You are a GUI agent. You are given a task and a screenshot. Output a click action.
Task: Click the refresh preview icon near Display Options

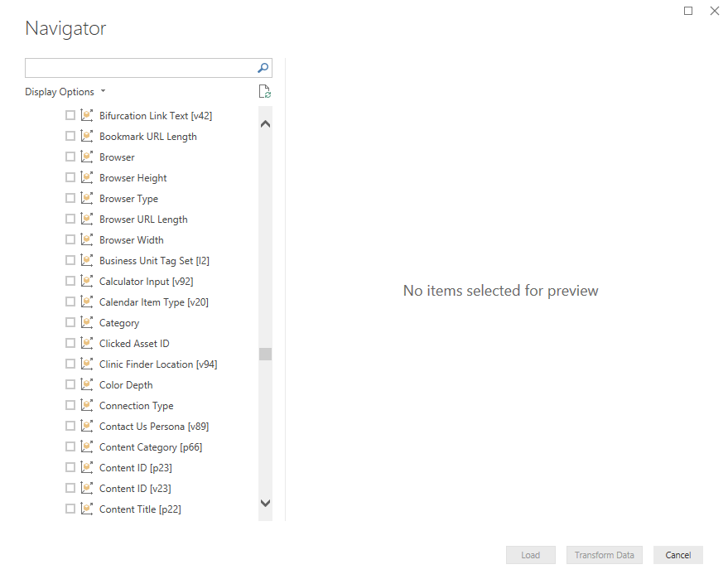[264, 91]
